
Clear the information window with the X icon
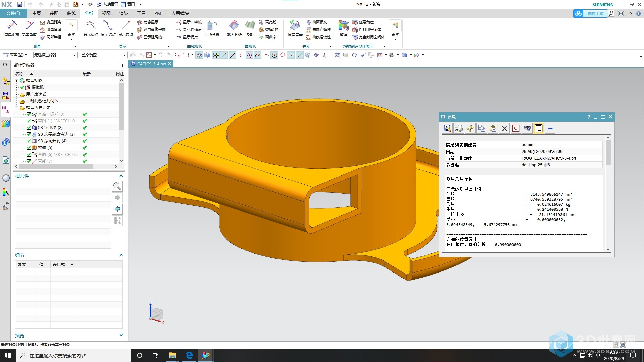click(x=504, y=128)
